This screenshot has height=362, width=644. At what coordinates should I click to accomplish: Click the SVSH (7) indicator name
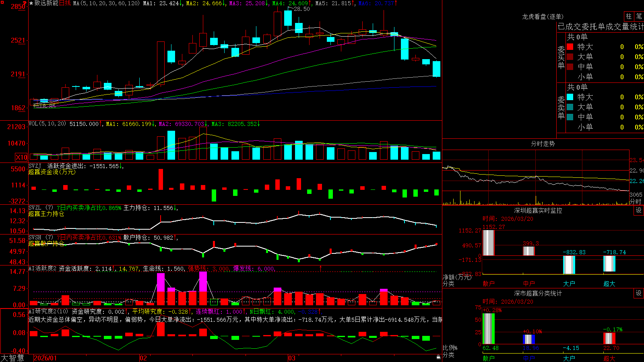(x=41, y=238)
